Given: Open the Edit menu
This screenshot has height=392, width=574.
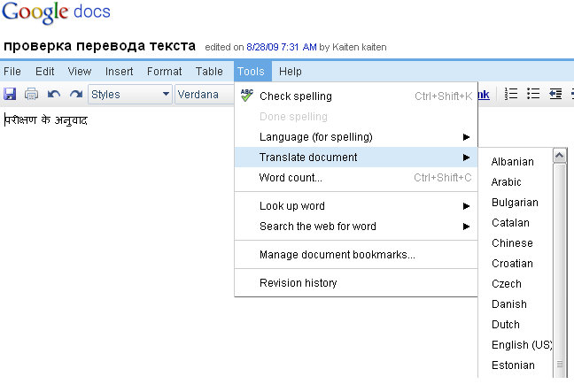Looking at the screenshot, I should pos(44,72).
